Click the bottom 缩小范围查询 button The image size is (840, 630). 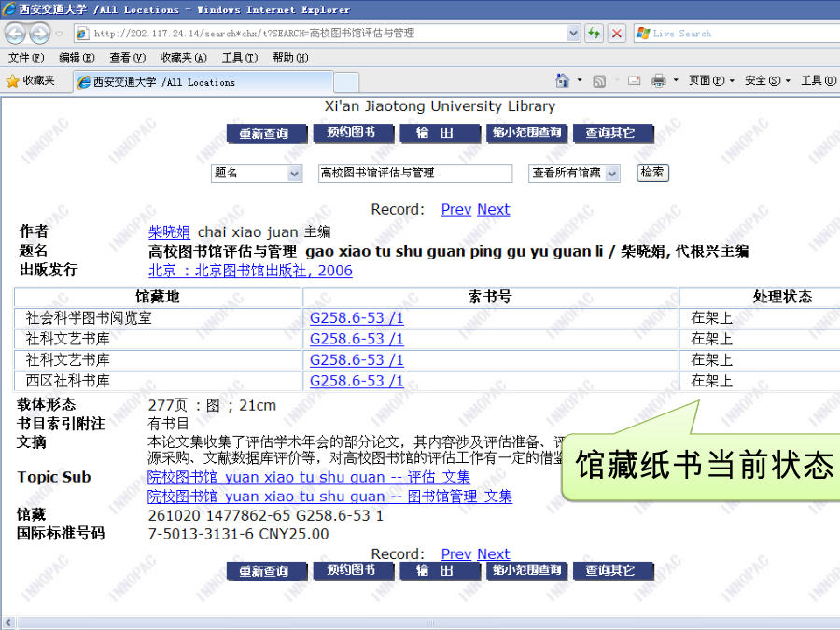[526, 571]
